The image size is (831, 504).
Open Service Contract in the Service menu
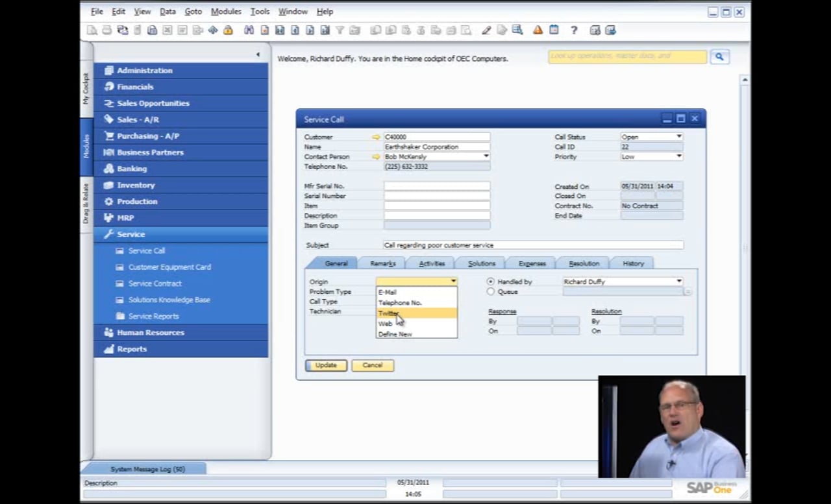tap(155, 283)
